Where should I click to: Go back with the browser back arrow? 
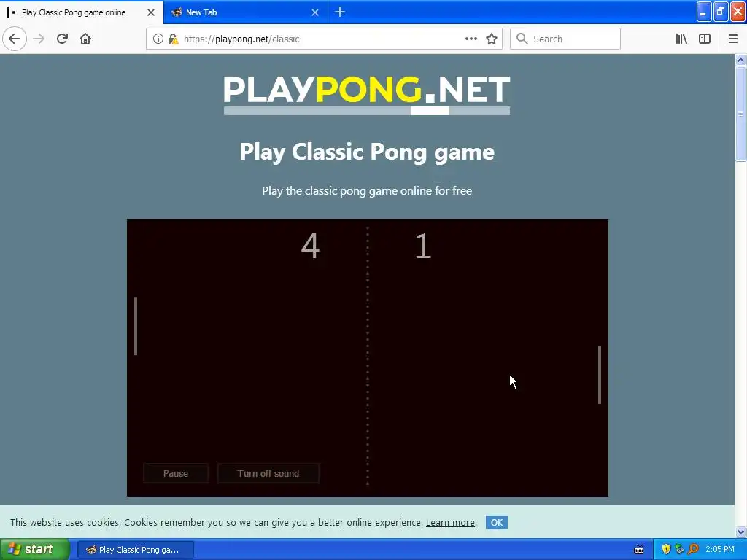pos(15,39)
